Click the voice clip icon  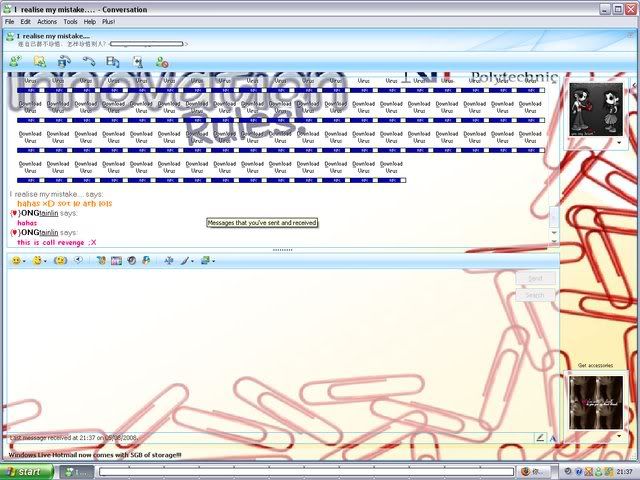click(78, 260)
